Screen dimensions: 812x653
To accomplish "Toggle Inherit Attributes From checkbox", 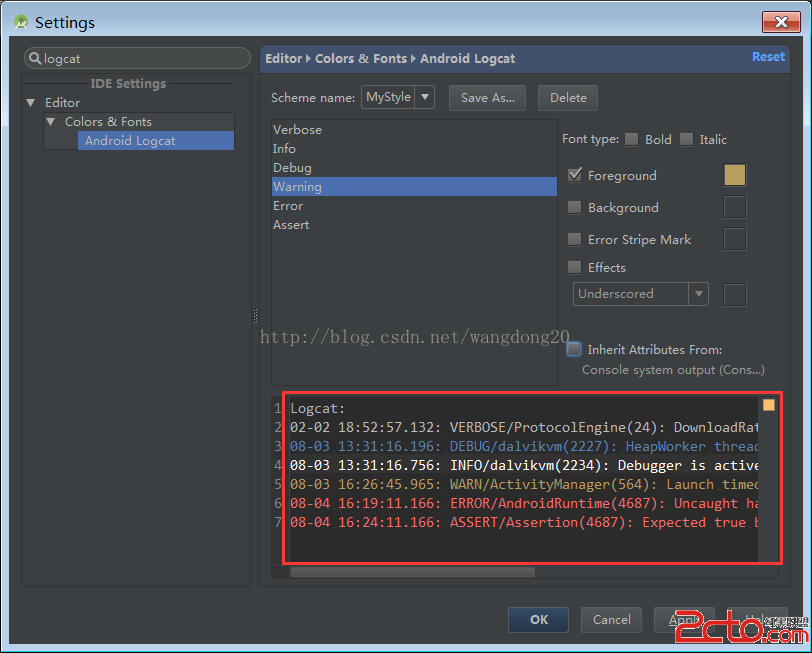I will pyautogui.click(x=574, y=349).
